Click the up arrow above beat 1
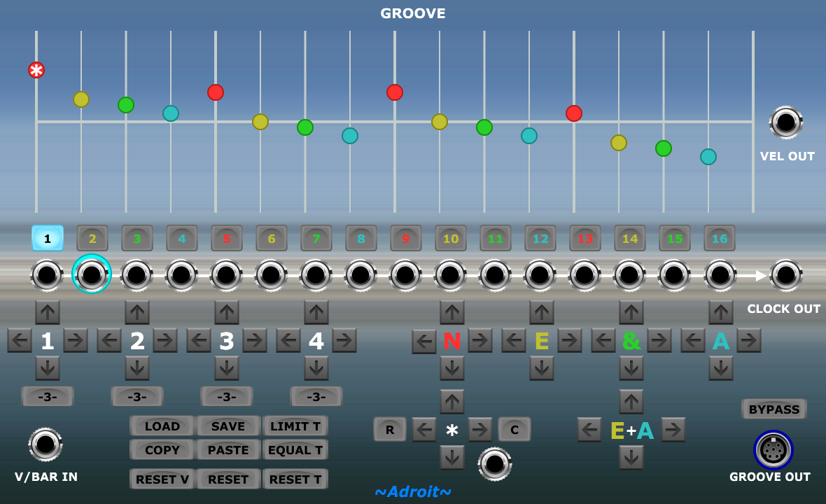The height and width of the screenshot is (504, 826). 48,312
